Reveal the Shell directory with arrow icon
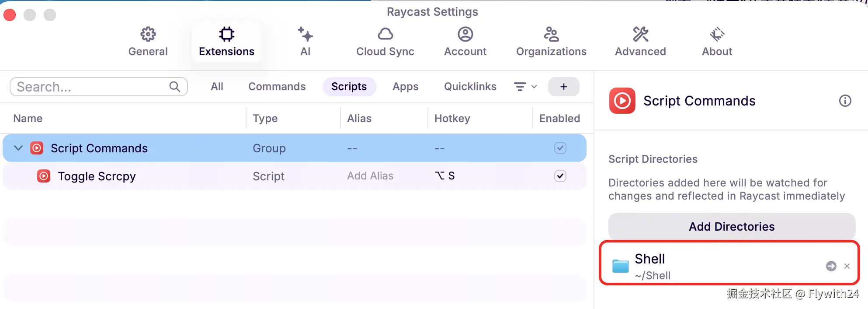868x309 pixels. (x=831, y=266)
